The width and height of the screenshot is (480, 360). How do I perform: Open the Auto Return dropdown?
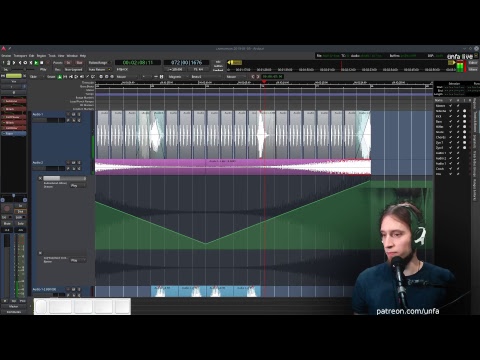click(100, 69)
